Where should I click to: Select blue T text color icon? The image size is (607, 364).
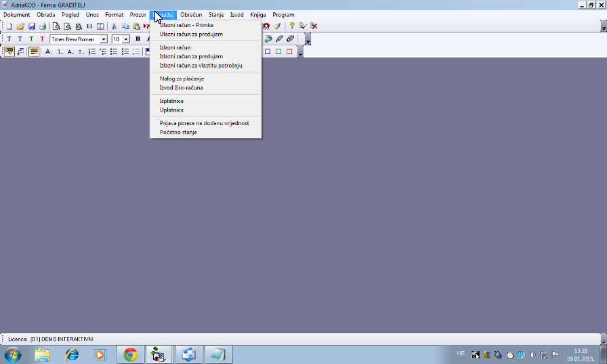[20, 39]
